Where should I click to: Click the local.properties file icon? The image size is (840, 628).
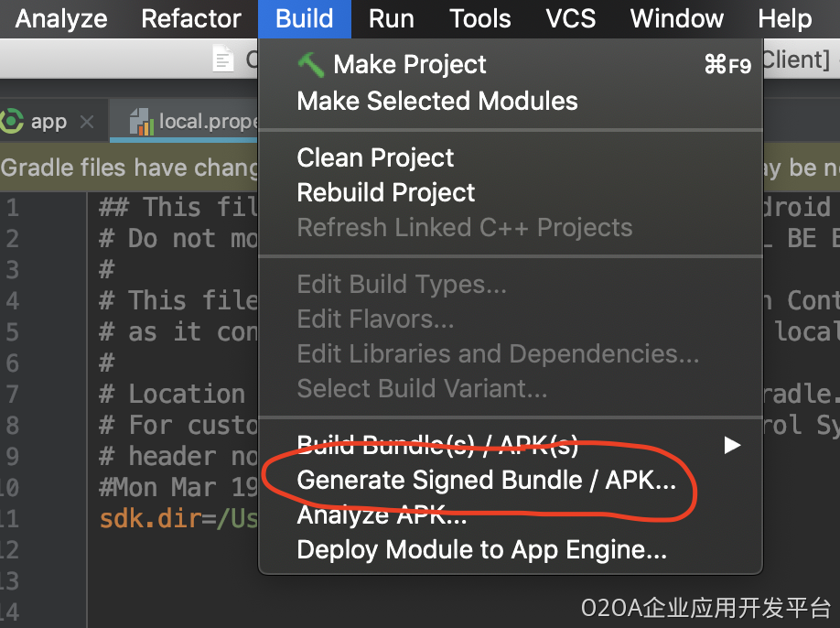coord(141,121)
